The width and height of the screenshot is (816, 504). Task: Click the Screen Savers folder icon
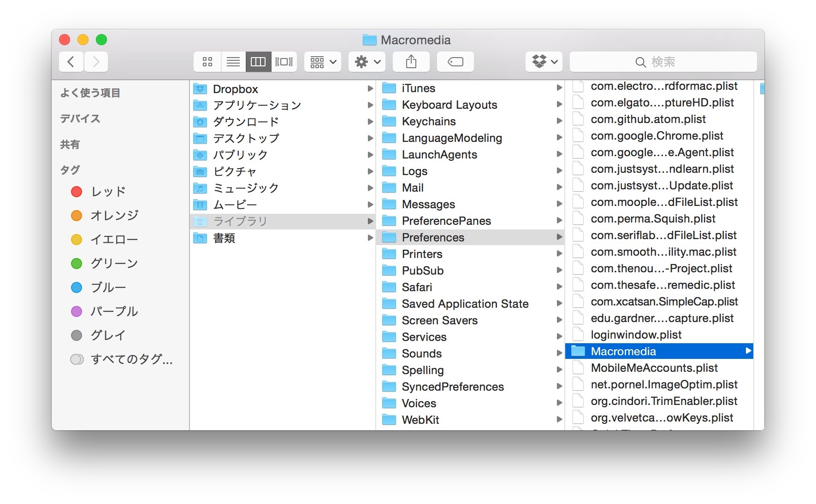[x=389, y=320]
